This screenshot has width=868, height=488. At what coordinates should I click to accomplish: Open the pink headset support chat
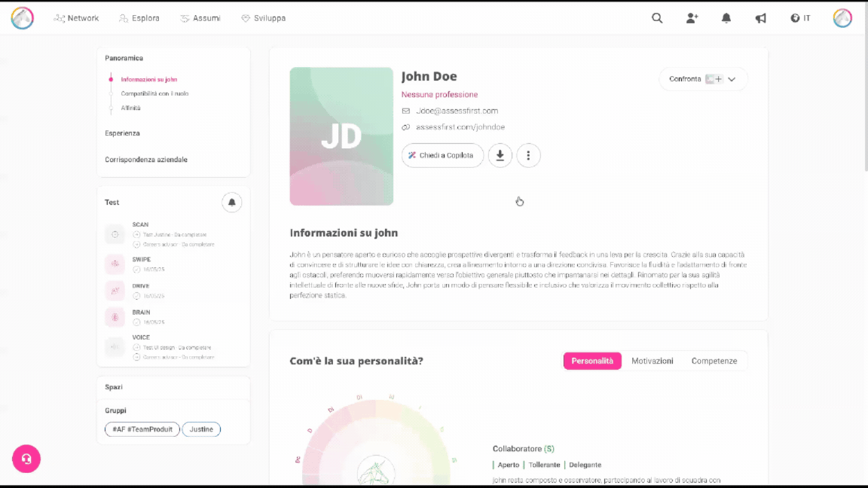click(x=26, y=459)
